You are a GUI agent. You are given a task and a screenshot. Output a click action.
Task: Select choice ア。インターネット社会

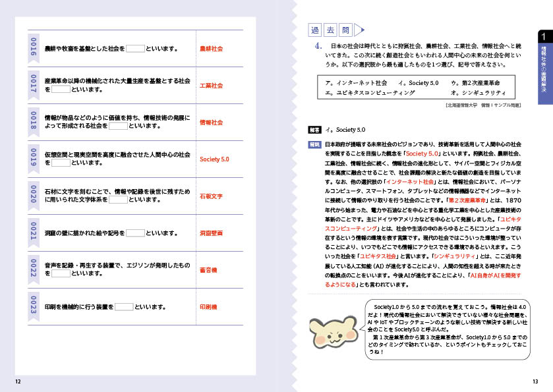356,83
